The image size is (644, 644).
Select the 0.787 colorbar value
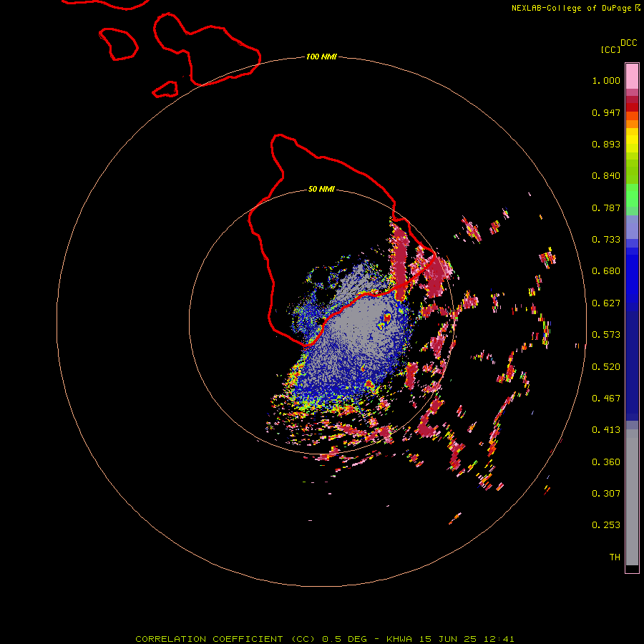606,208
